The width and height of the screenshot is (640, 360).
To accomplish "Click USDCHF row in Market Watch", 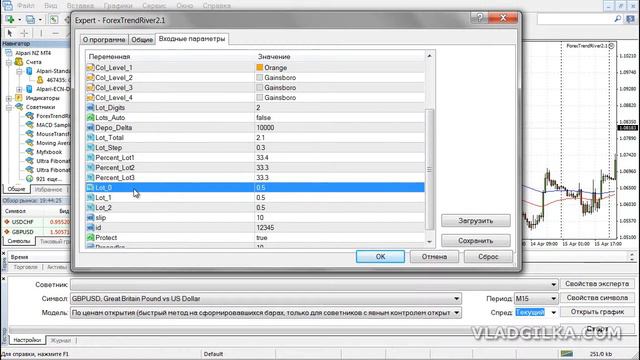I will (36, 222).
